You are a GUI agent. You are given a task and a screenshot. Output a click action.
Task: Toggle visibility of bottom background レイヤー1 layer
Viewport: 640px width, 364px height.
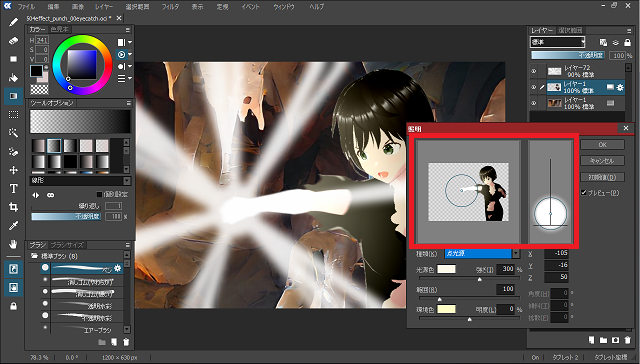pyautogui.click(x=533, y=103)
